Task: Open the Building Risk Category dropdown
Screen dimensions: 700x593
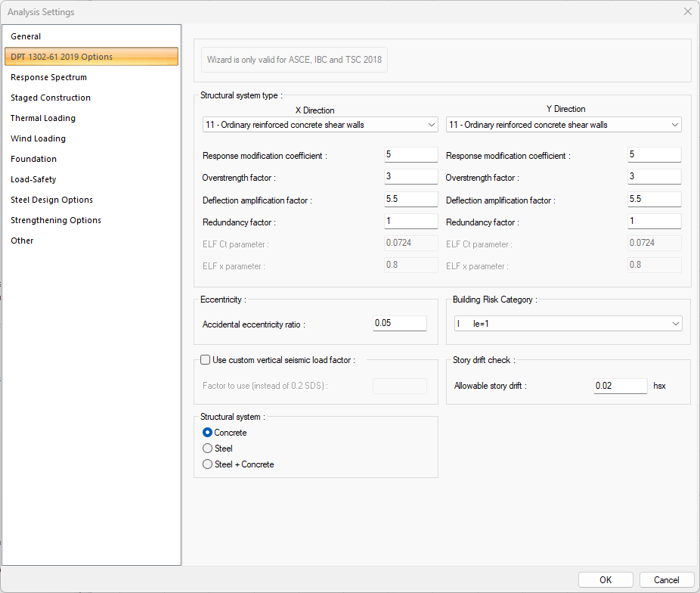Action: pos(568,324)
